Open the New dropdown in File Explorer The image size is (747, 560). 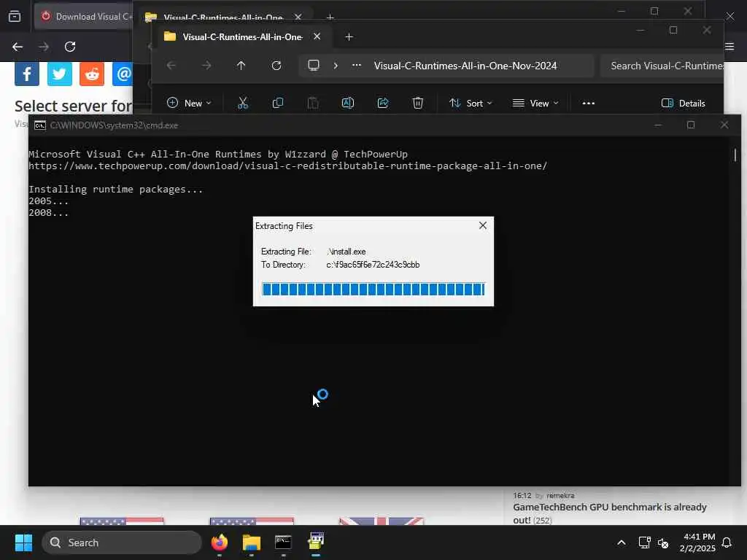[x=189, y=103]
